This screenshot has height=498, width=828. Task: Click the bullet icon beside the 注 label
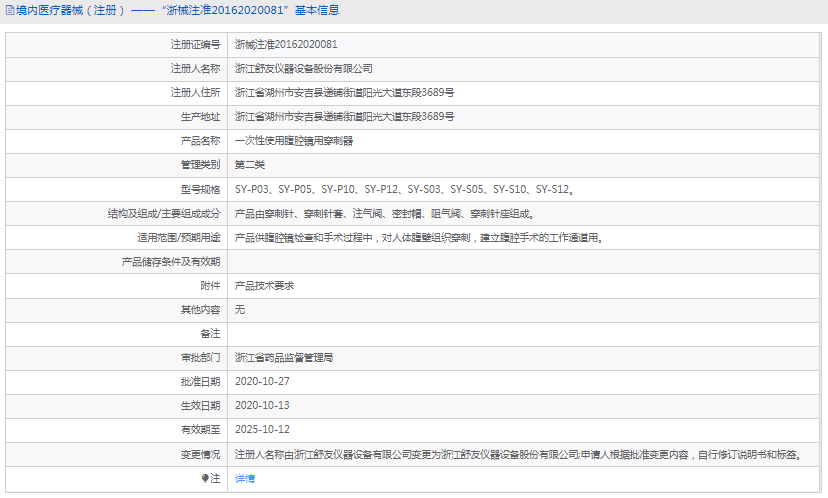[205, 478]
